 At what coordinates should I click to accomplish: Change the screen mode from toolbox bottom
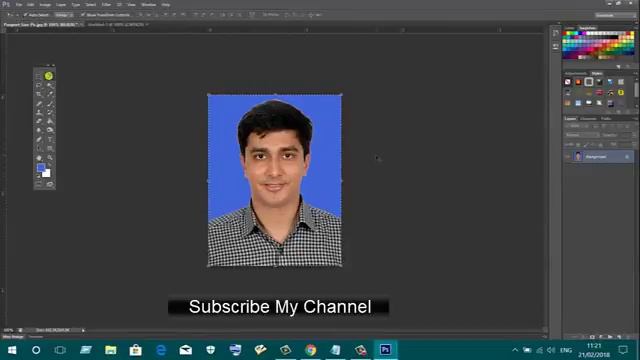[50, 184]
